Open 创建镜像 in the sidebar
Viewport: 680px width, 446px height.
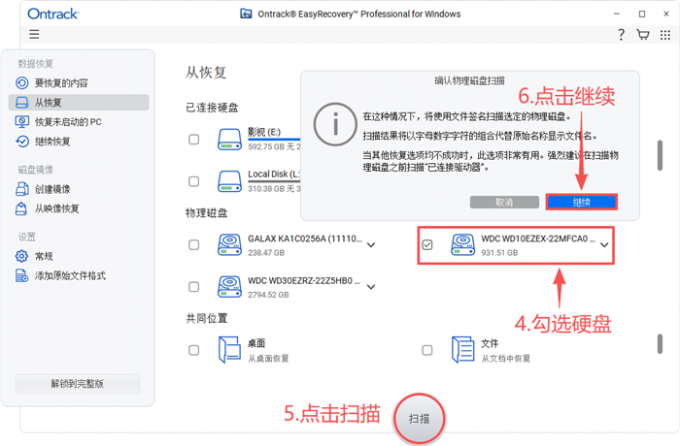pos(78,189)
